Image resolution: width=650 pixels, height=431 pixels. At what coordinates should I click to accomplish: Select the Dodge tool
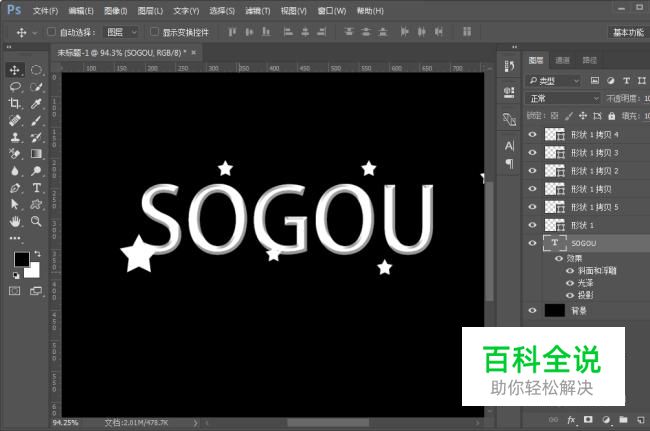36,171
